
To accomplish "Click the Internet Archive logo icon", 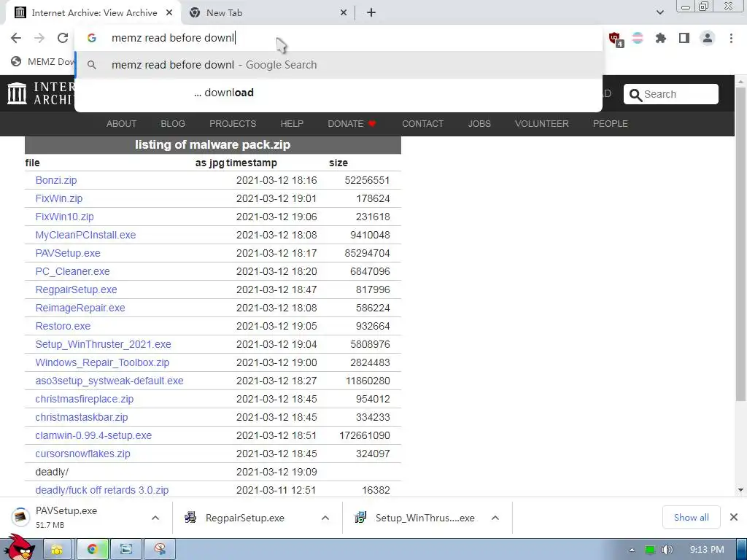I will (18, 93).
